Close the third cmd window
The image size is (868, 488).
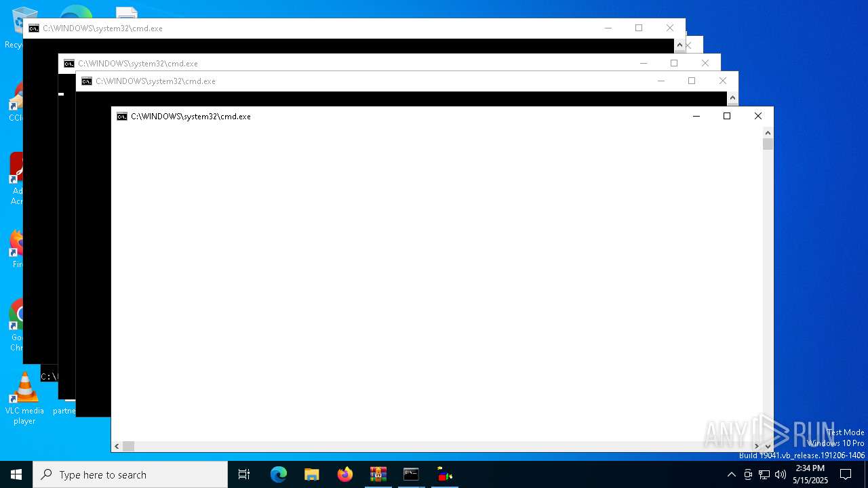705,64
